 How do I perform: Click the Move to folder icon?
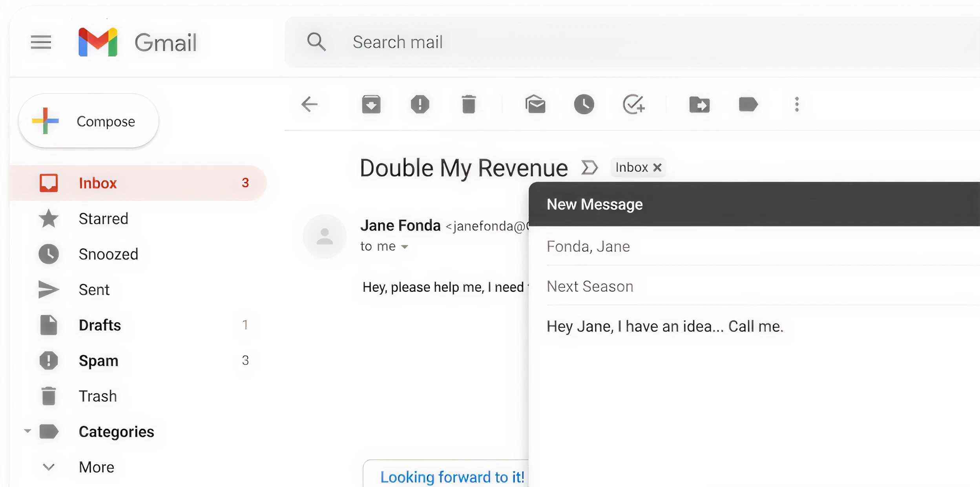coord(699,104)
